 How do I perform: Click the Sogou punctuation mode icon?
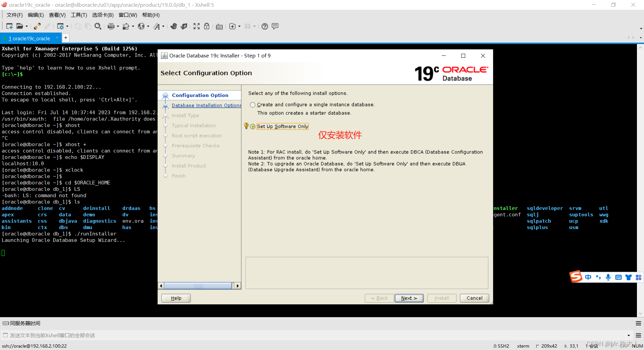(598, 277)
